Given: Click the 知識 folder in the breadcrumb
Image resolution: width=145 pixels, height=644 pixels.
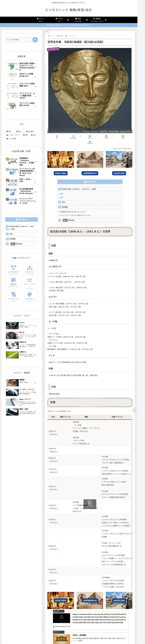Looking at the screenshot, I should (x=60, y=36).
